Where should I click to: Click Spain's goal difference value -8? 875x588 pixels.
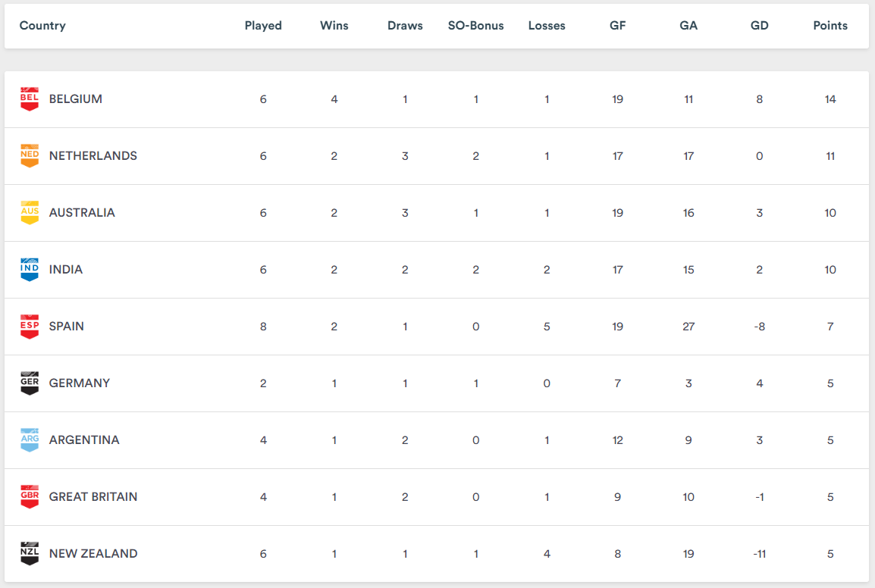click(759, 327)
